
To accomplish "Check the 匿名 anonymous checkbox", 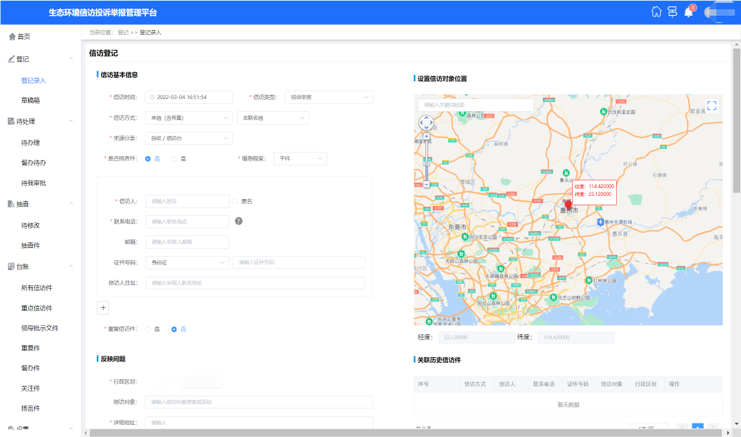I will pos(236,201).
